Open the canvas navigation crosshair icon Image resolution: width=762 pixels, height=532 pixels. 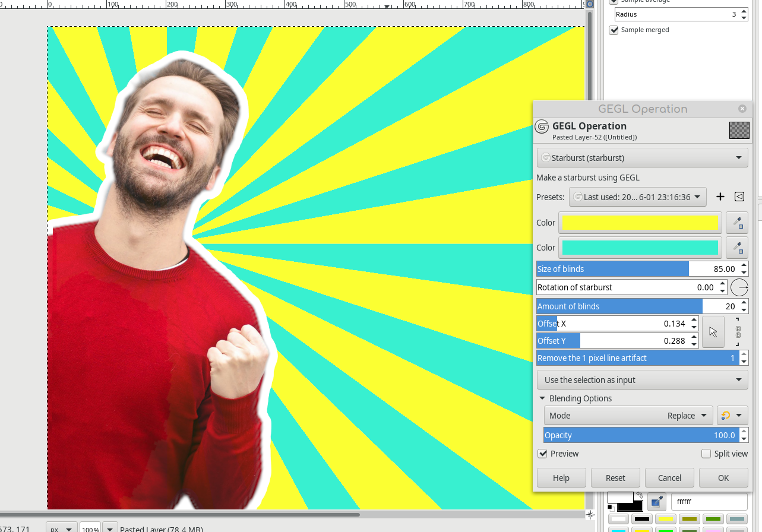coord(590,515)
